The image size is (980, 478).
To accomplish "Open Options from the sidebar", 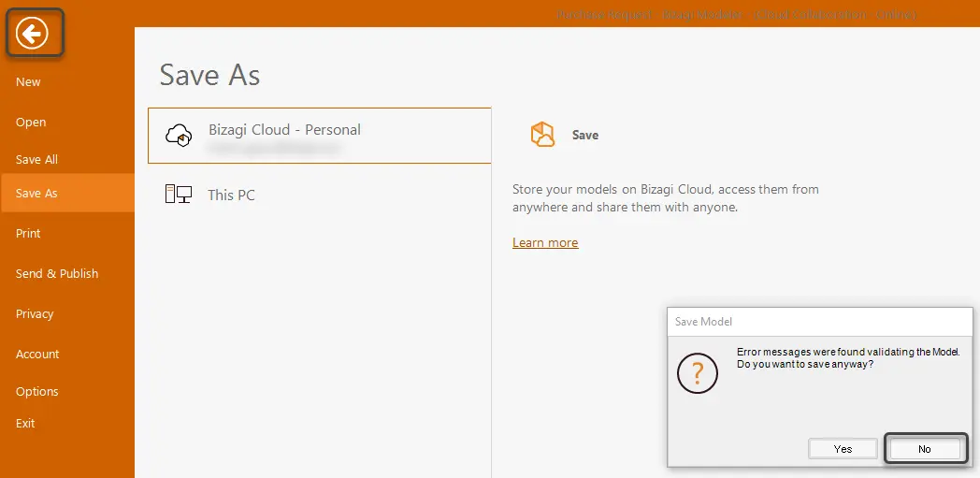I will (36, 391).
